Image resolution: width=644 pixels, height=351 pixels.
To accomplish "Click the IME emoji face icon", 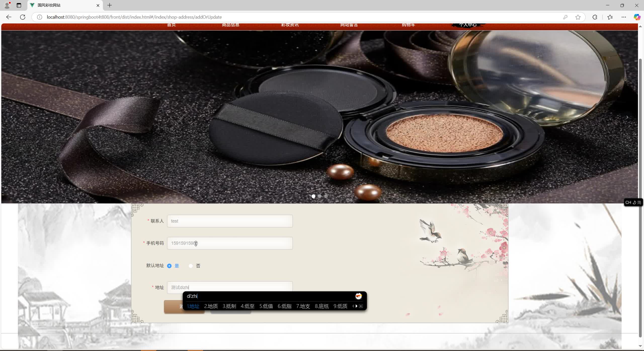I will point(358,296).
